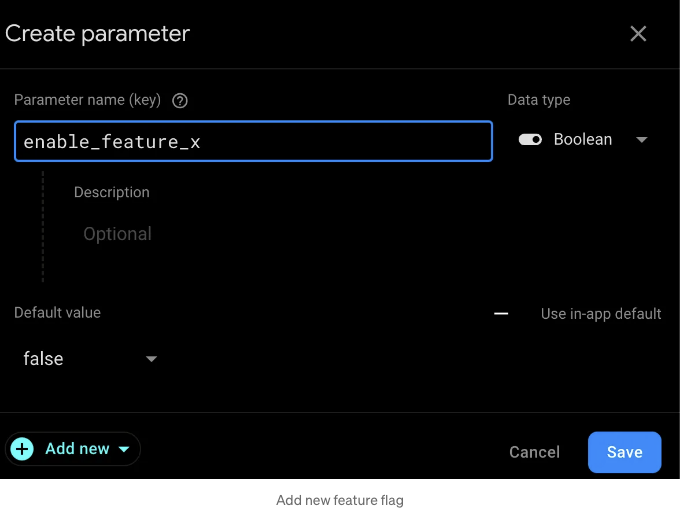
Task: Click the Default value label
Action: (57, 313)
